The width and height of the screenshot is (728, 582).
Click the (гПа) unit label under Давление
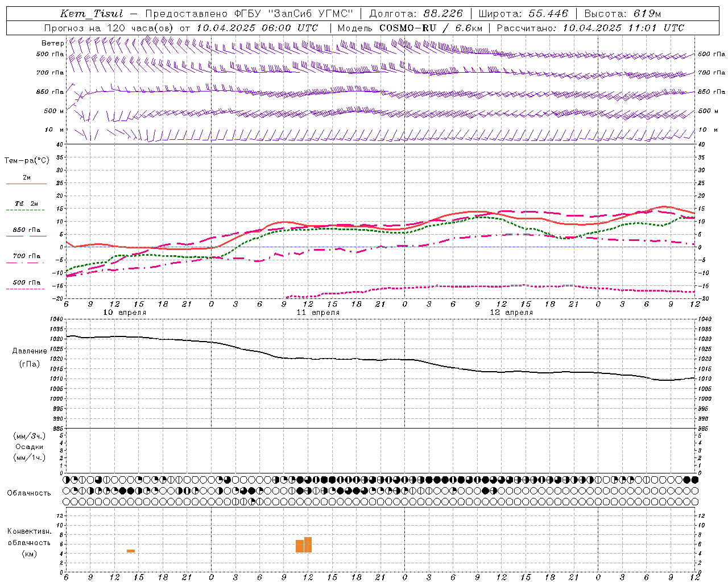click(x=30, y=364)
